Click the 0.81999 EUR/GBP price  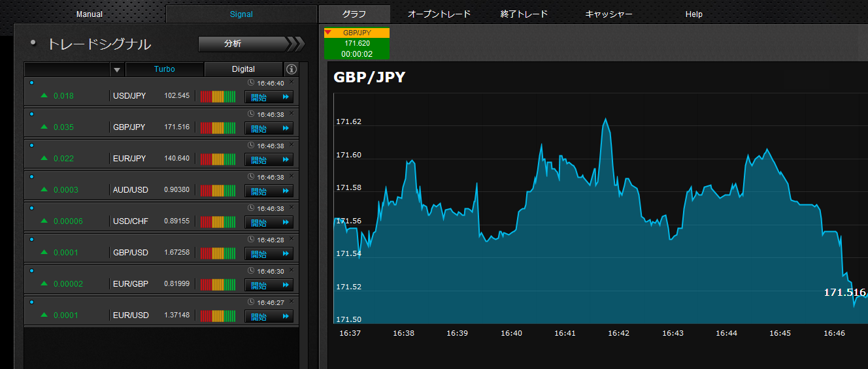point(177,283)
